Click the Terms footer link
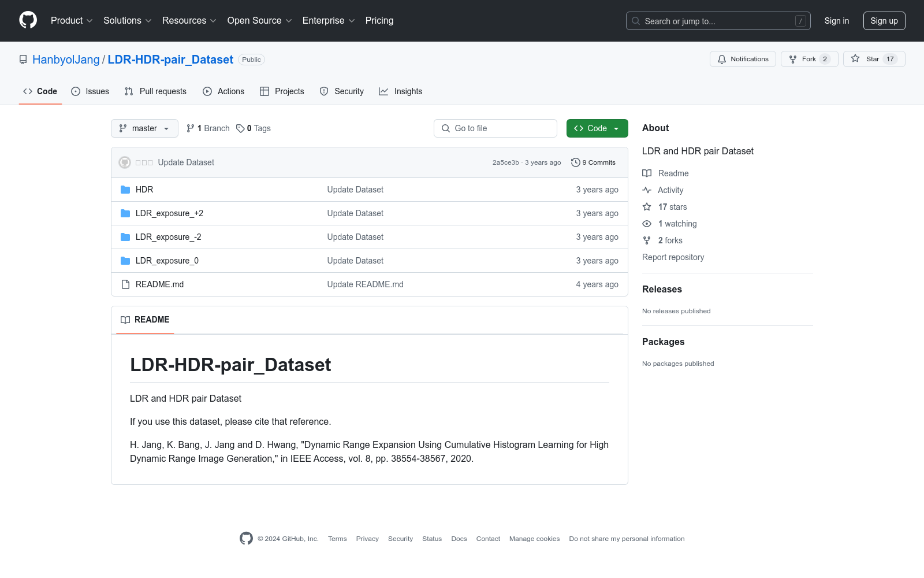924x578 pixels. (337, 539)
